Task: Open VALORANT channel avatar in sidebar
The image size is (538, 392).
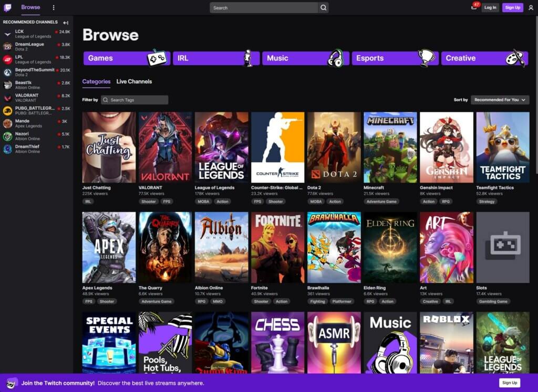Action: pyautogui.click(x=7, y=98)
